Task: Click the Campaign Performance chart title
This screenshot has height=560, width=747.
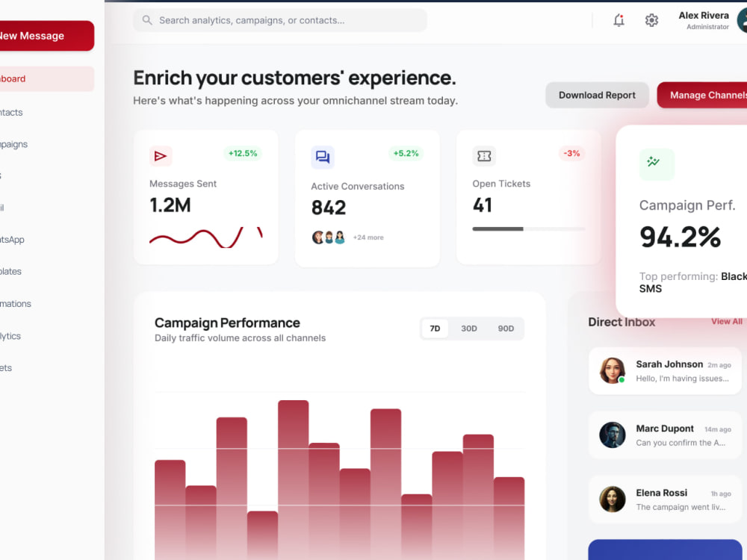Action: [x=227, y=323]
